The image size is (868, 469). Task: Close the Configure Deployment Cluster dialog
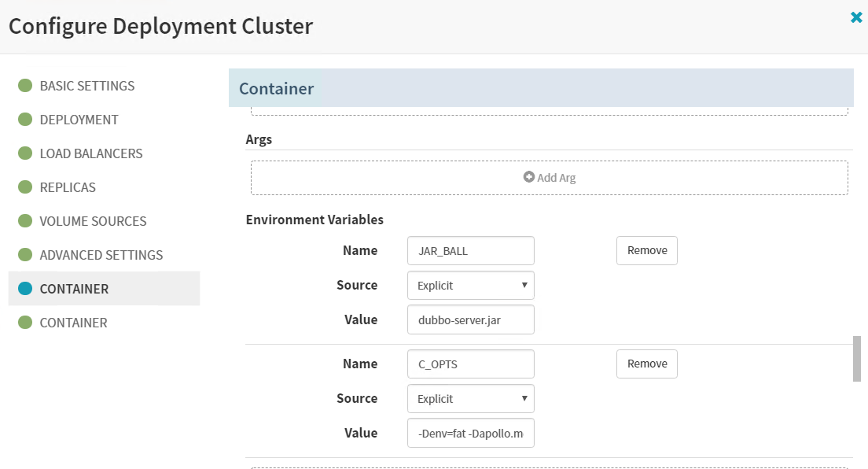pyautogui.click(x=856, y=17)
